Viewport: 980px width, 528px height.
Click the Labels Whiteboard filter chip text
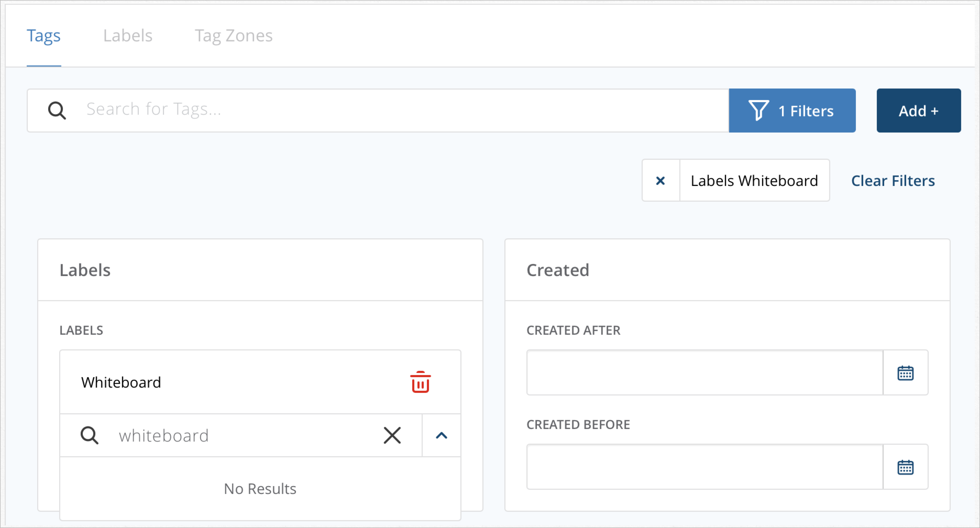click(x=754, y=181)
